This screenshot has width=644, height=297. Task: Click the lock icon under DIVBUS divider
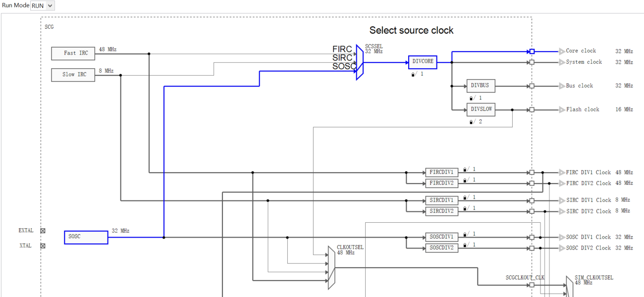(471, 98)
